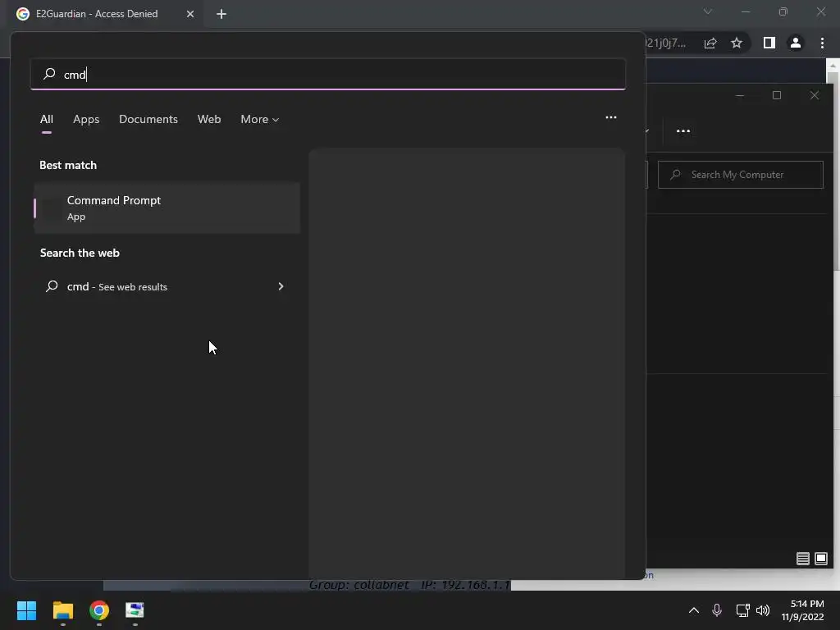
Task: Share this page from the address bar
Action: click(710, 43)
